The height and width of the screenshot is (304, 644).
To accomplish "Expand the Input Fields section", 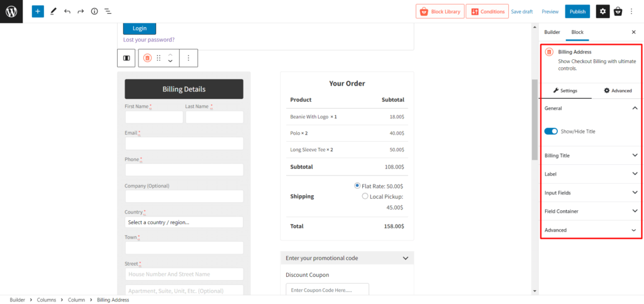I will [591, 193].
